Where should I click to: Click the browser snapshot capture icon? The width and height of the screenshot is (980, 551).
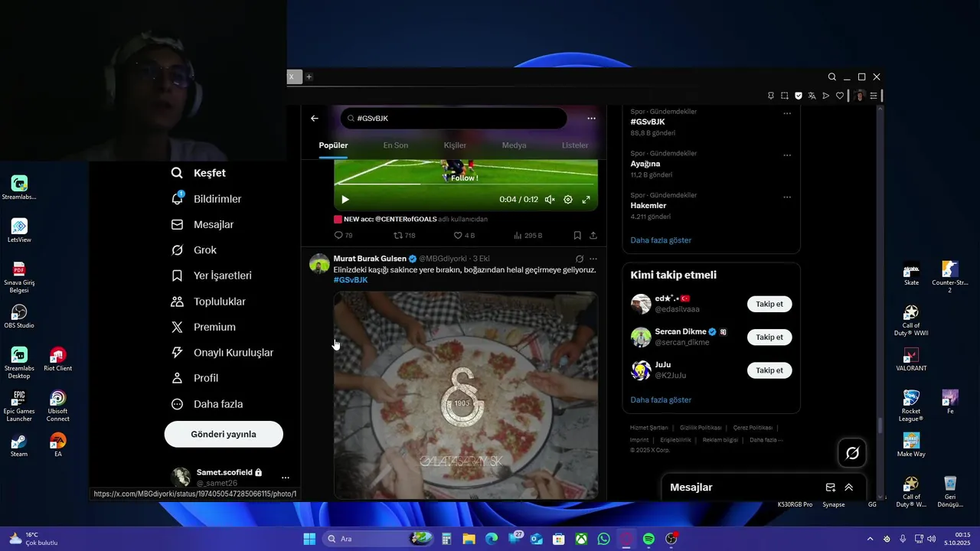click(785, 96)
